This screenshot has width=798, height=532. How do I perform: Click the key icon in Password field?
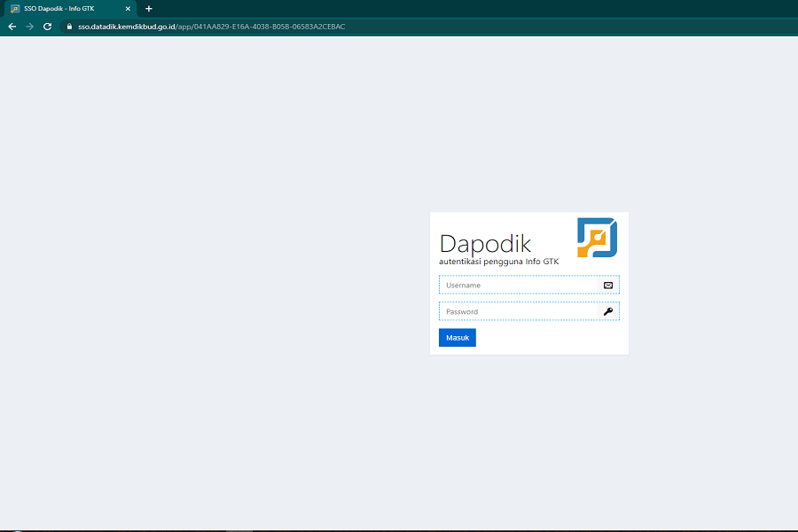tap(608, 311)
